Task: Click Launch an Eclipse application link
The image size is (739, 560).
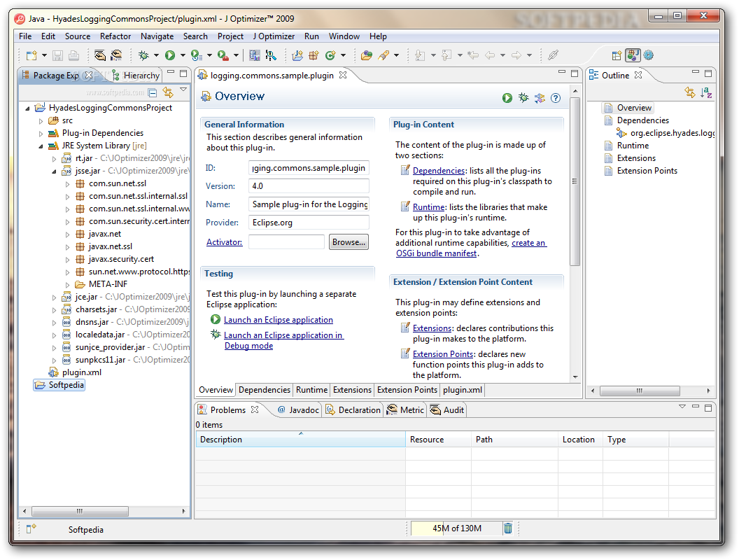Action: click(x=278, y=320)
